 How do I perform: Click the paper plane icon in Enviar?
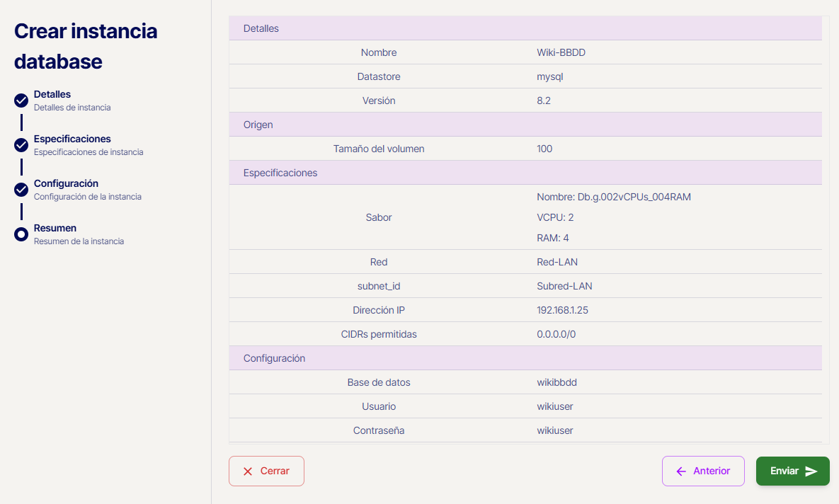(811, 471)
